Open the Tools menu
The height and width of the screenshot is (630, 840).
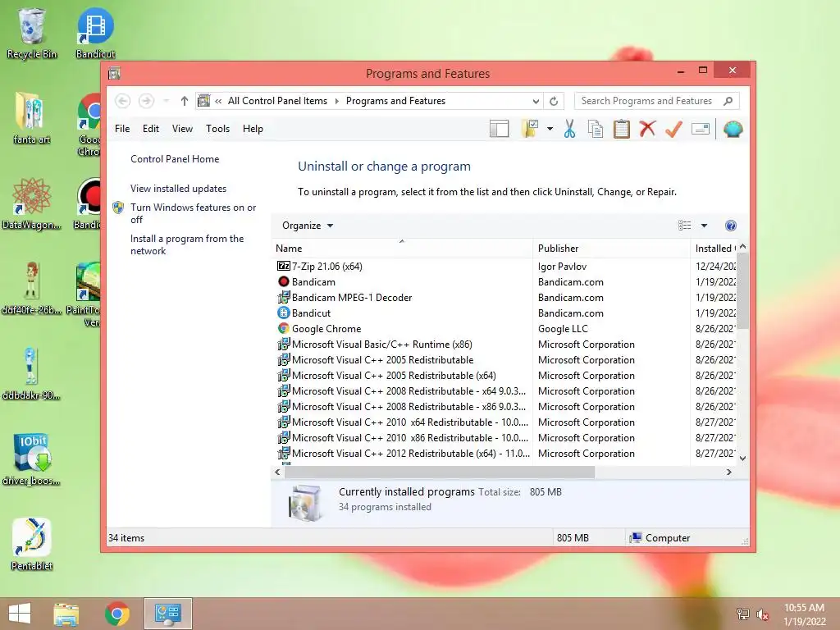click(217, 129)
